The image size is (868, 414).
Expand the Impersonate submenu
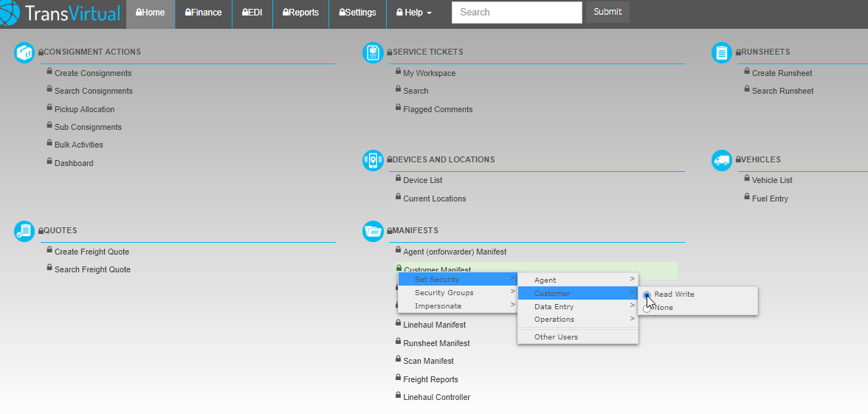tap(458, 306)
